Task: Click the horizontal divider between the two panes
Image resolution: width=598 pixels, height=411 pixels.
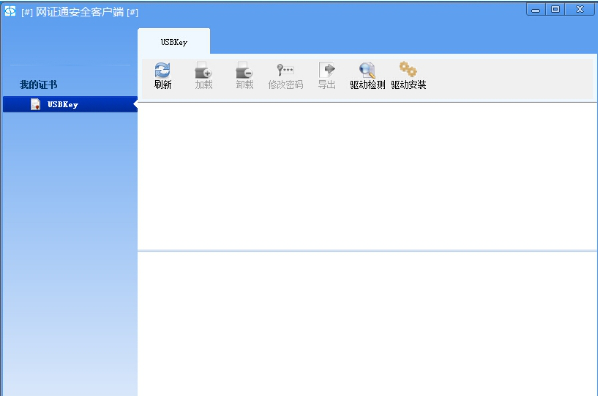Action: (367, 251)
